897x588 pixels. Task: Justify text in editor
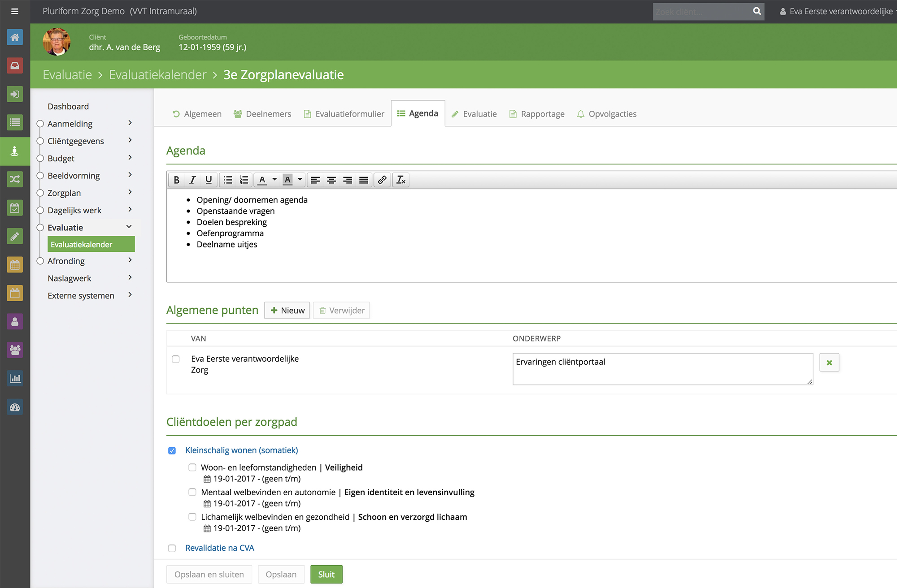(x=364, y=180)
